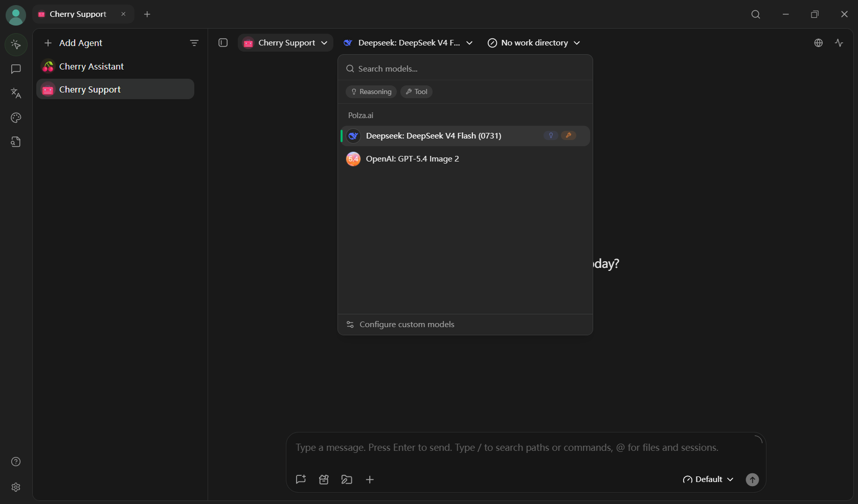Toggle the Reasoning filter chip

tap(371, 91)
